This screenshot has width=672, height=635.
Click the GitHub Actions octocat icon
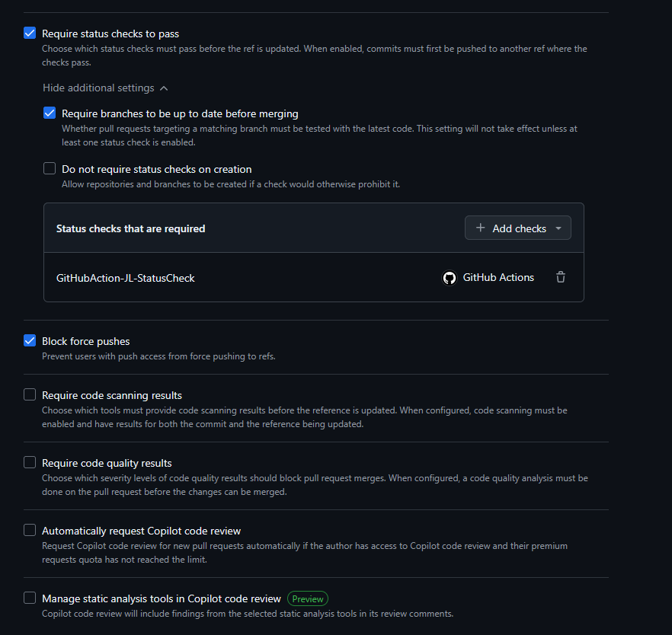coord(450,277)
